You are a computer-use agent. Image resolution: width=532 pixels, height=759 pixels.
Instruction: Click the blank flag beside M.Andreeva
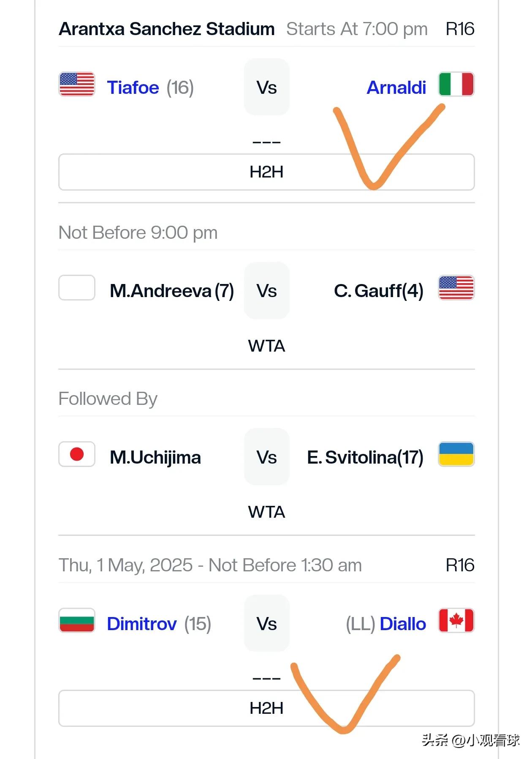coord(77,288)
